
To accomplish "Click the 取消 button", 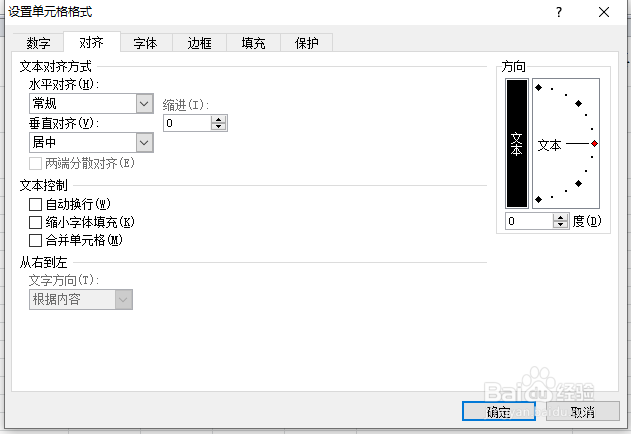I will 582,411.
